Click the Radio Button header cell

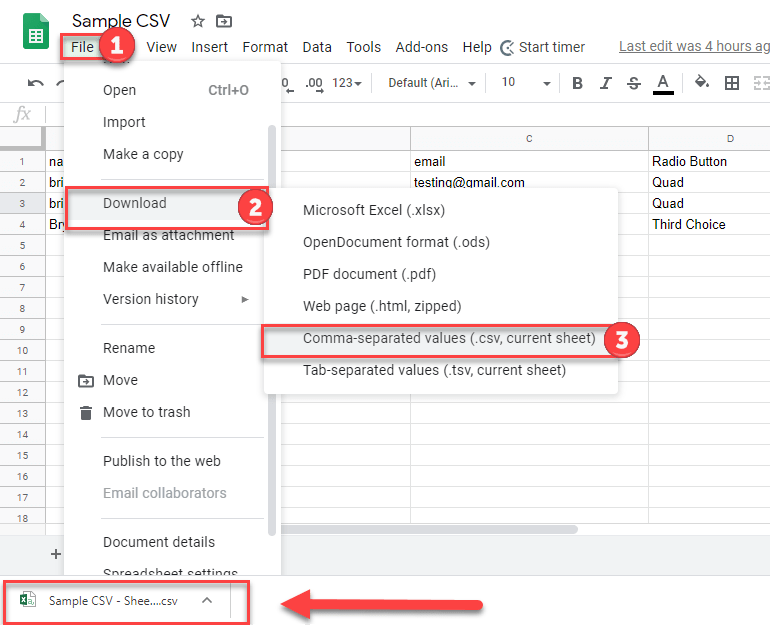(x=709, y=162)
